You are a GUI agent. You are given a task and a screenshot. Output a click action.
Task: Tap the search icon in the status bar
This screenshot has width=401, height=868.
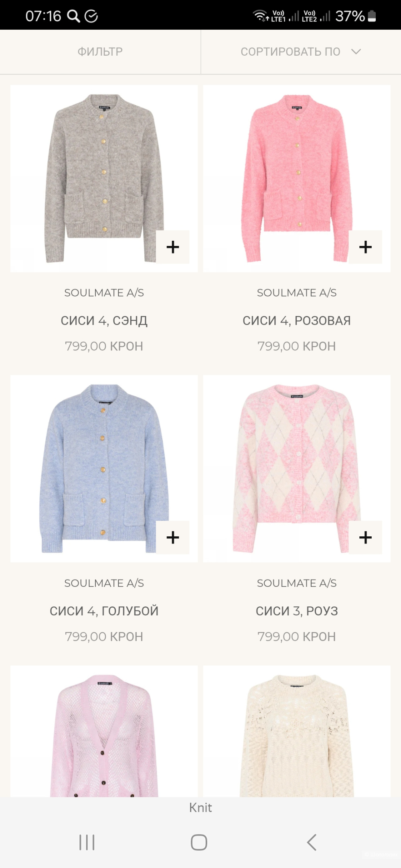[73, 16]
